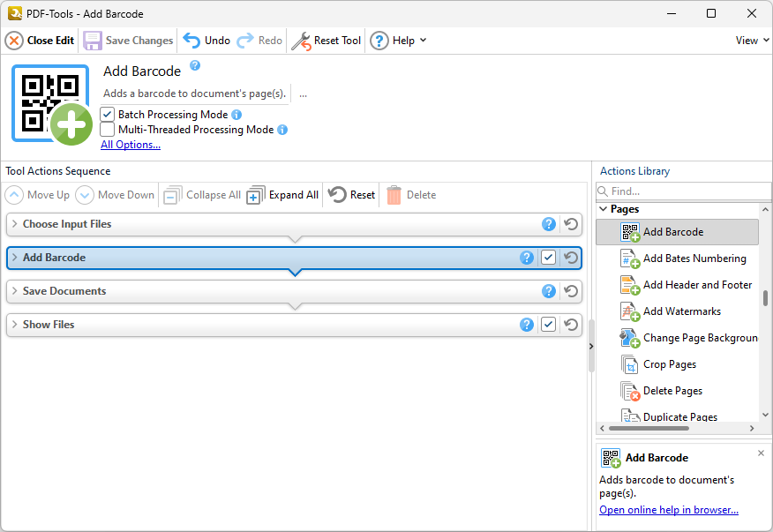
Task: Click scroll right arrow in Actions Library
Action: (x=752, y=429)
